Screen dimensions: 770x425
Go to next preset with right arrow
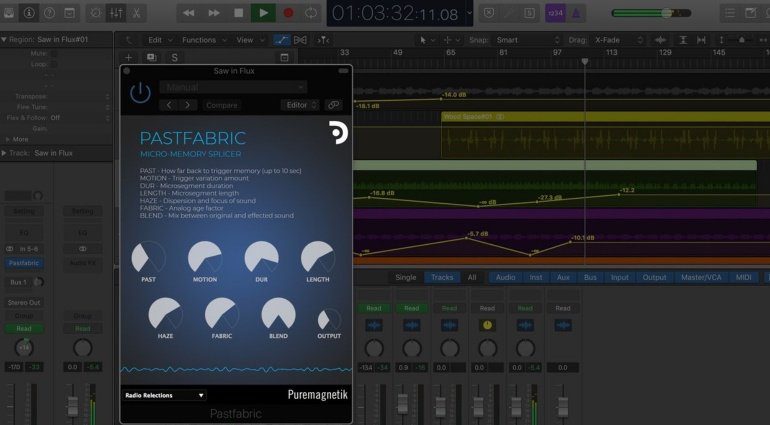[x=187, y=104]
